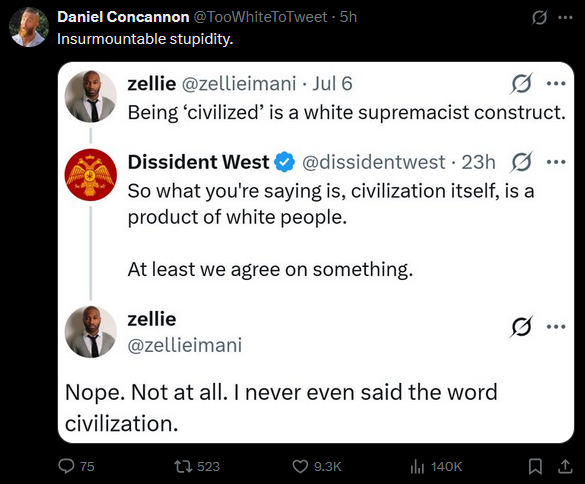Bookmark Daniel Concannon's post
585x484 pixels.
pyautogui.click(x=535, y=466)
